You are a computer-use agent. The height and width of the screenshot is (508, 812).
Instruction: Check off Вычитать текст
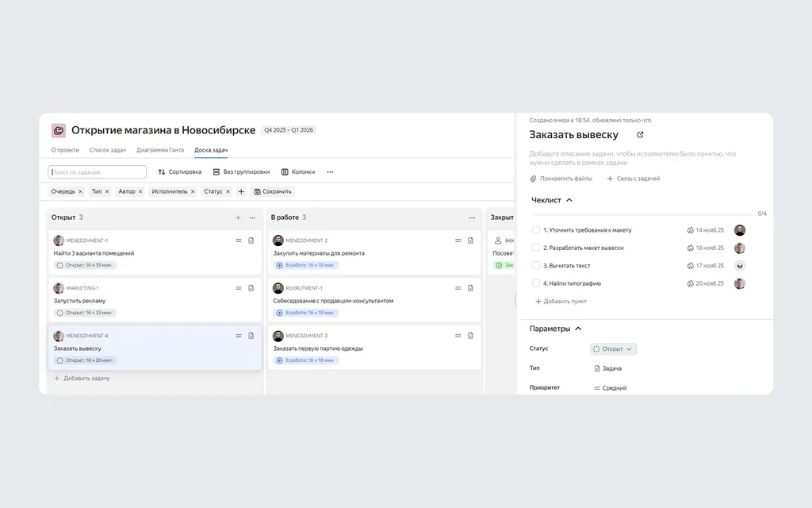click(x=536, y=265)
